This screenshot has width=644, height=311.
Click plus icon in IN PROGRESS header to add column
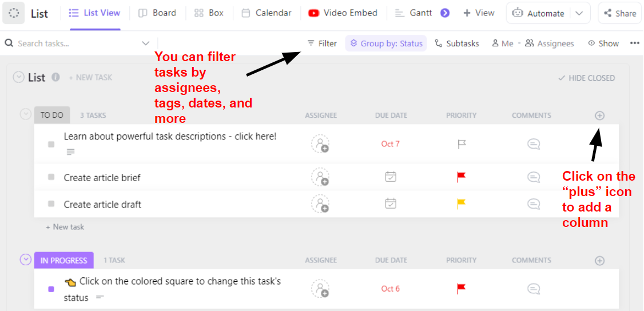tap(599, 261)
